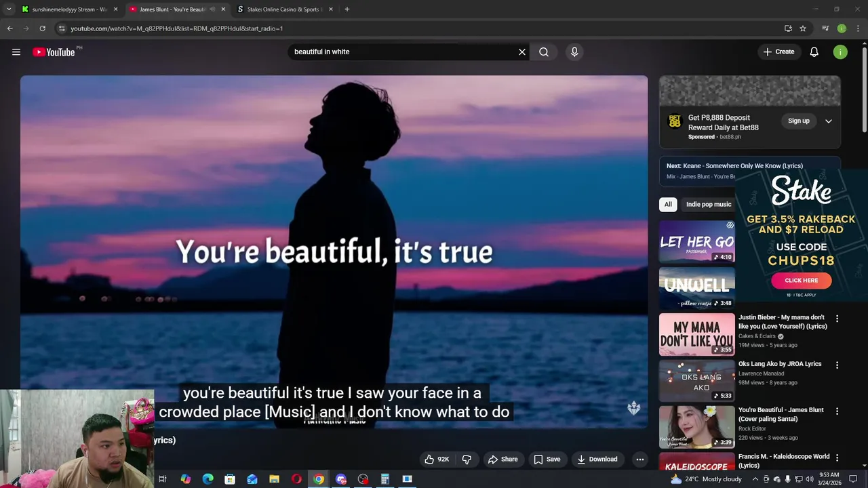868x488 pixels.
Task: Open Task View in the taskbar
Action: (163, 479)
